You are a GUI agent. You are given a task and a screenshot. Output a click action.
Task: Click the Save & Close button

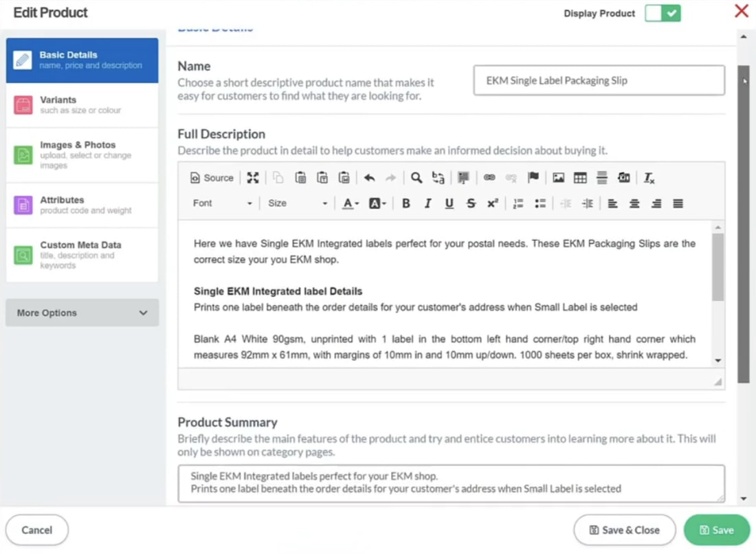click(x=624, y=530)
